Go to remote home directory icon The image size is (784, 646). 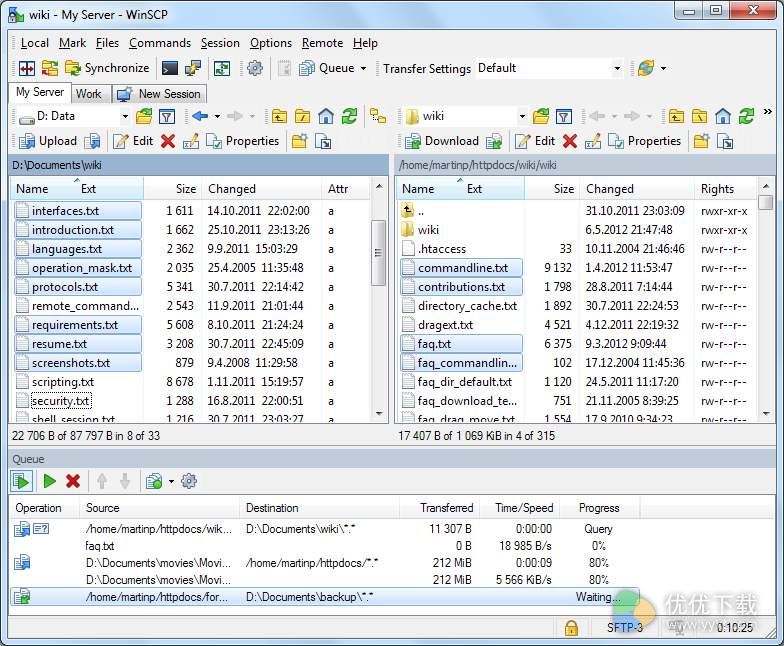click(x=722, y=116)
